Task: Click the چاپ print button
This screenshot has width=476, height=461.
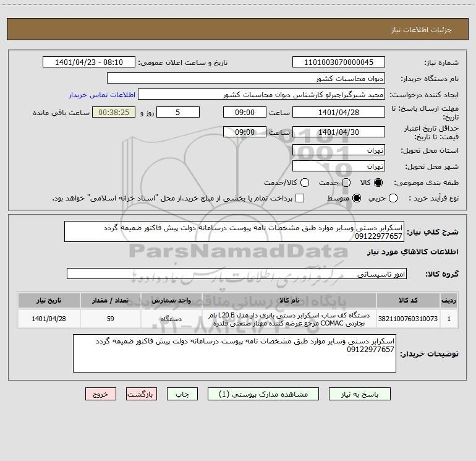Action: [182, 394]
